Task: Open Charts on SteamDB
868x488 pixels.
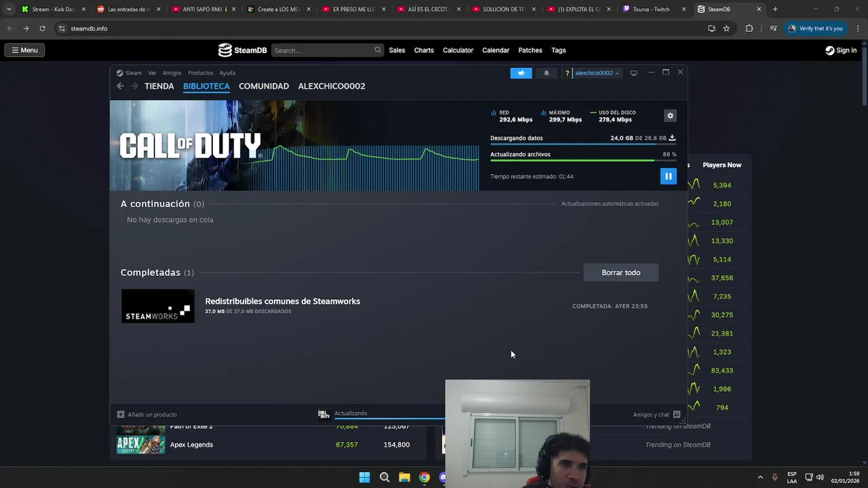Action: (x=424, y=50)
